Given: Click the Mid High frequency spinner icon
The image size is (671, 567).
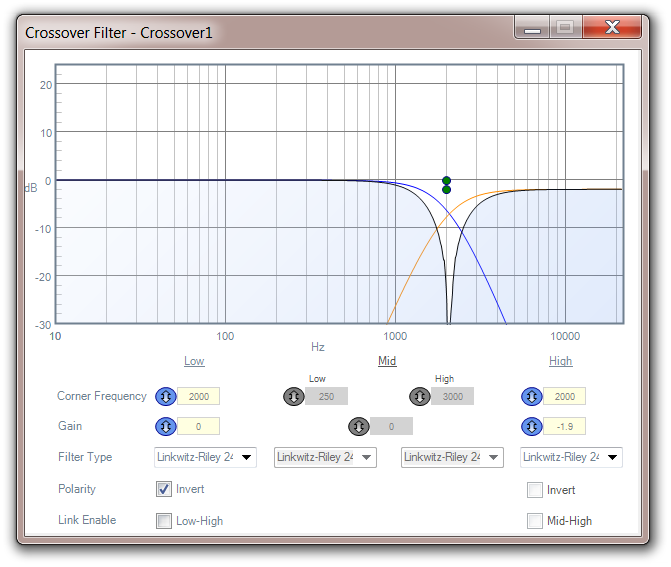Looking at the screenshot, I should tap(420, 396).
